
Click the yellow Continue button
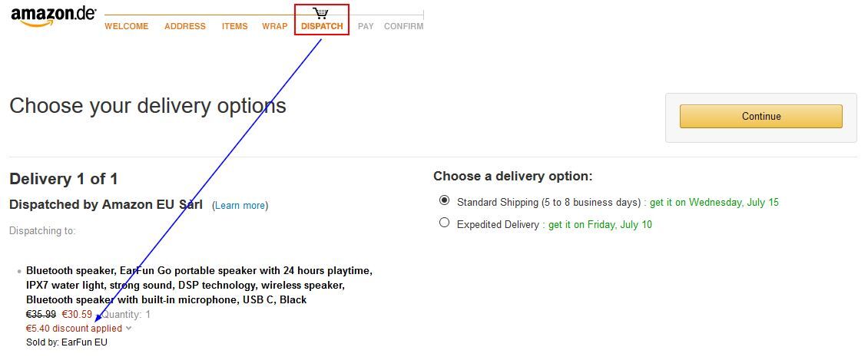[760, 116]
